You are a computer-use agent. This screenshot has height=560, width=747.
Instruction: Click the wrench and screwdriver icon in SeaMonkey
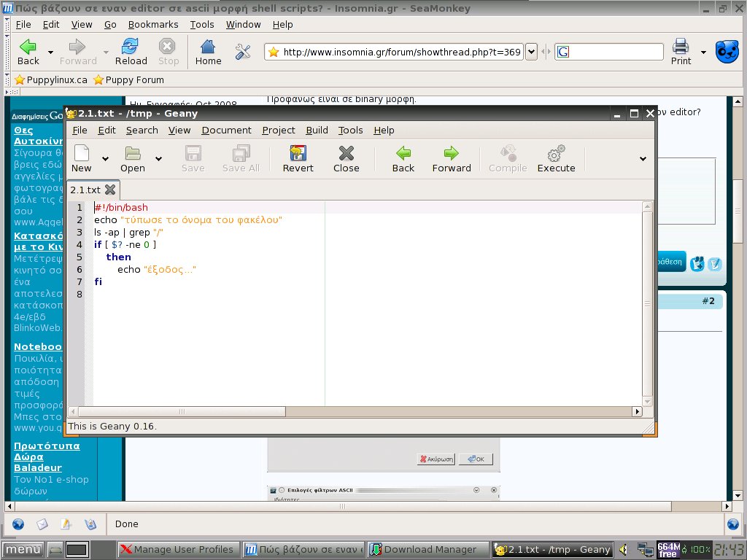(x=243, y=52)
